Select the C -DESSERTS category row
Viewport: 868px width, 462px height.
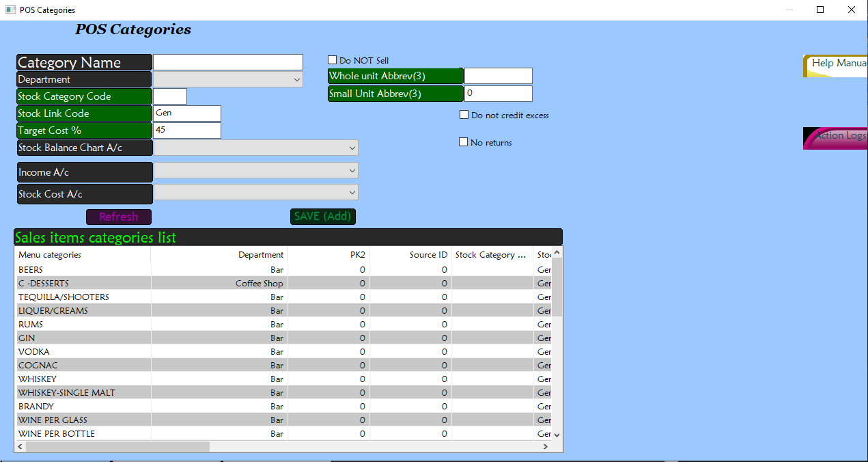[x=283, y=284]
